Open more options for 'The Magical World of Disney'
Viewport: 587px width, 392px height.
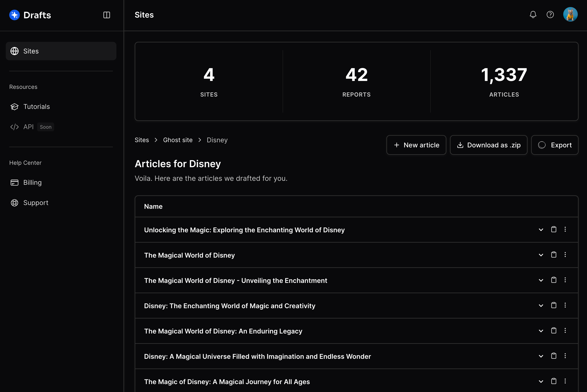pyautogui.click(x=565, y=255)
